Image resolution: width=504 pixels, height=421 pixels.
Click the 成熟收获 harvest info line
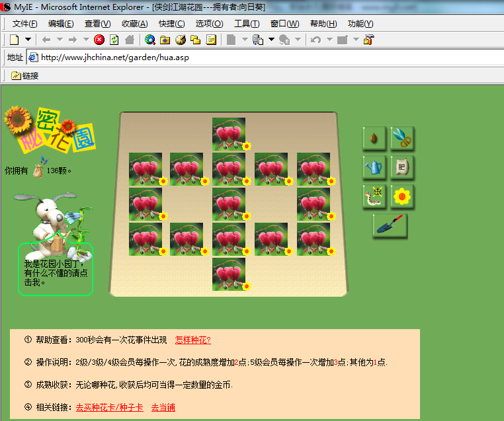tap(128, 385)
